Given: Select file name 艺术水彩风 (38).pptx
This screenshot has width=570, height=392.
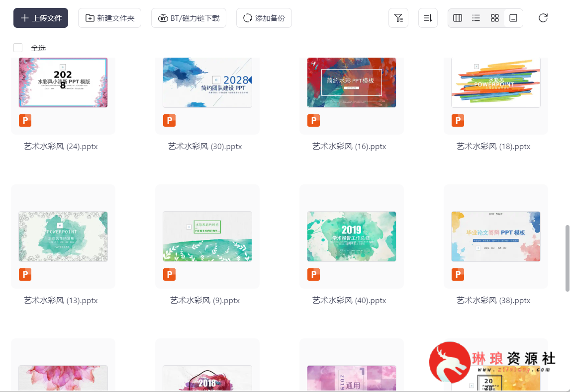Looking at the screenshot, I should (493, 301).
